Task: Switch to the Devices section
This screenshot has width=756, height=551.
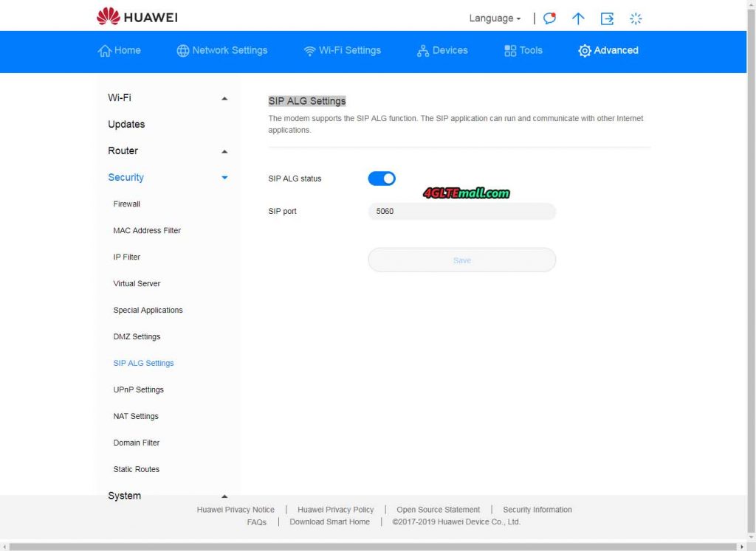Action: click(x=441, y=50)
